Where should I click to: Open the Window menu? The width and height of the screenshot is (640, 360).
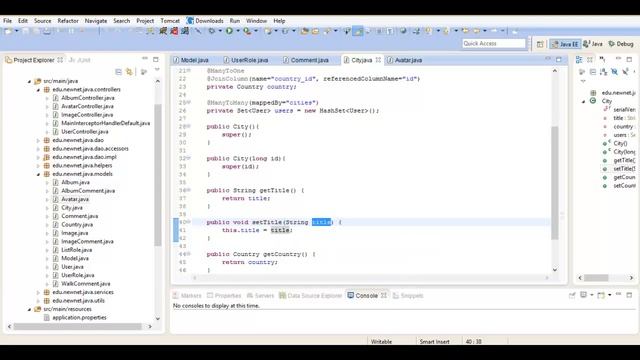click(256, 21)
